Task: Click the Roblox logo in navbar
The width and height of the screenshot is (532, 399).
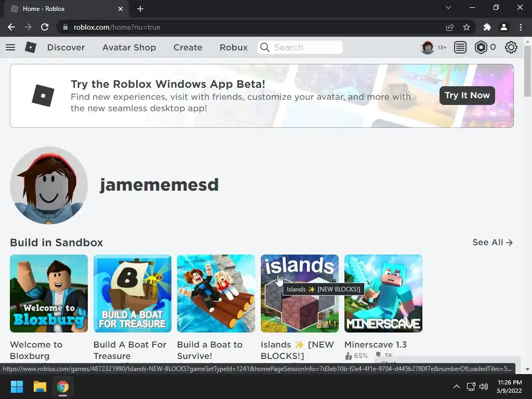Action: point(31,47)
